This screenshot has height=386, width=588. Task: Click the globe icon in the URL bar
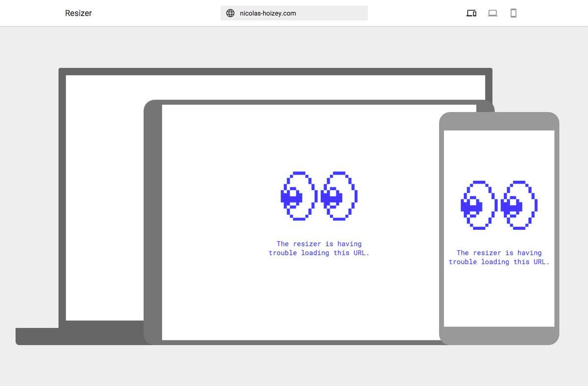pos(230,13)
